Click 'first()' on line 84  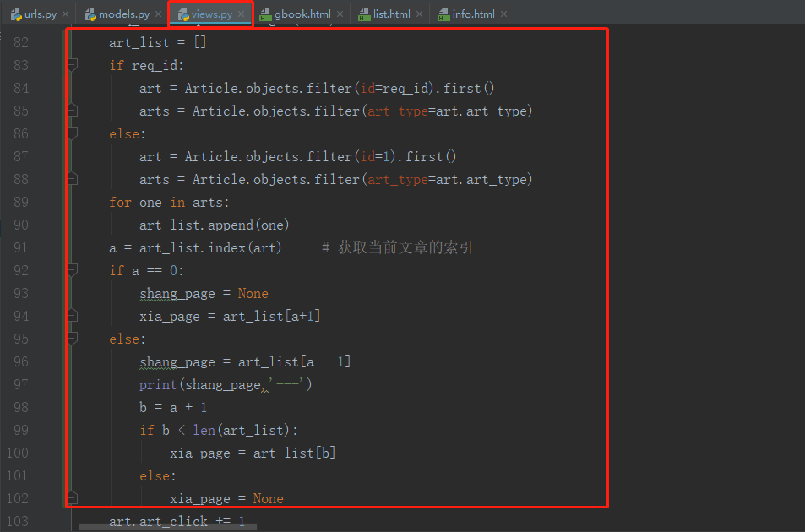[x=469, y=88]
